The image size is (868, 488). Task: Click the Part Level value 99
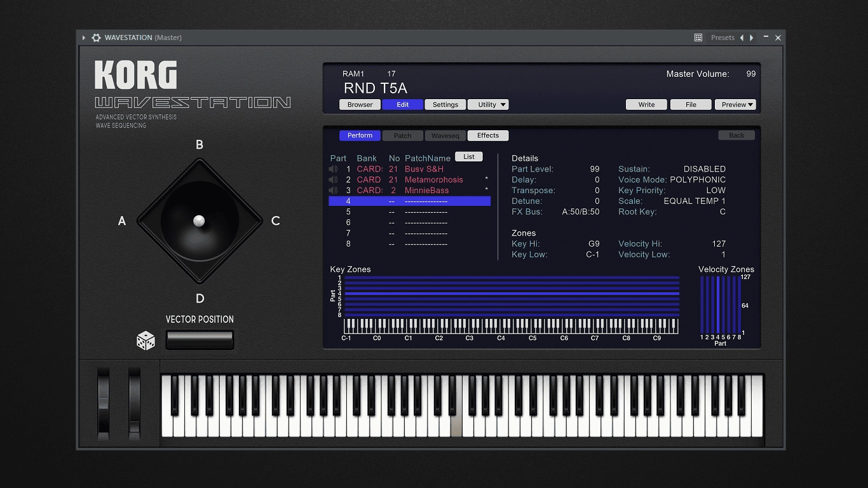(x=594, y=169)
